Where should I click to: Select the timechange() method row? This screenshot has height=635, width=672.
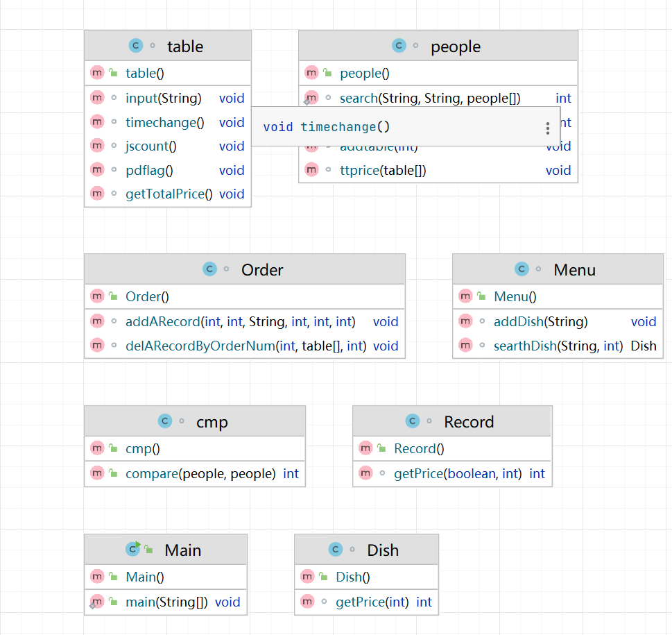tap(165, 122)
